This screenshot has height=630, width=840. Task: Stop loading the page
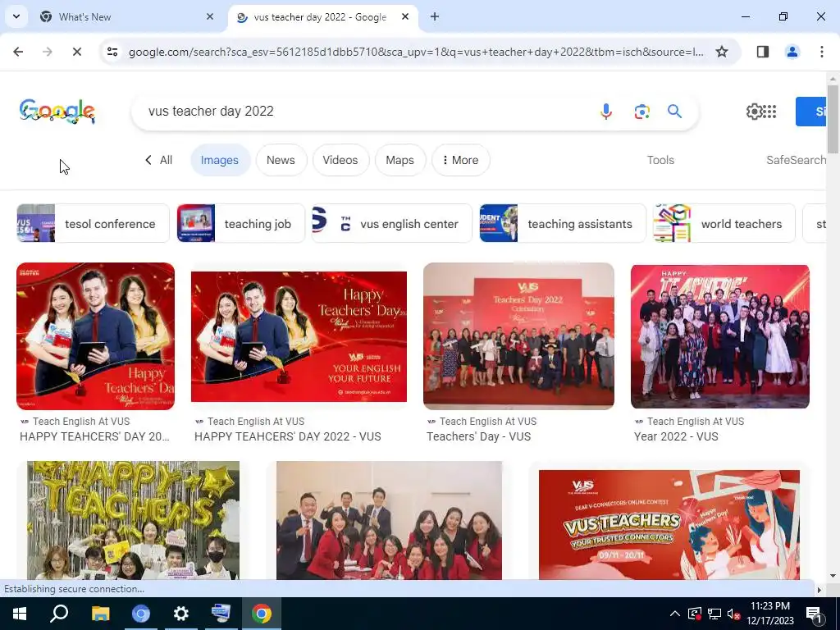click(76, 52)
